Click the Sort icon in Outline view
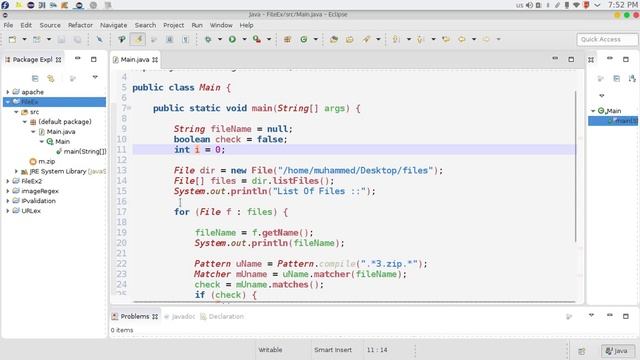This screenshot has height=360, width=640. pyautogui.click(x=632, y=78)
